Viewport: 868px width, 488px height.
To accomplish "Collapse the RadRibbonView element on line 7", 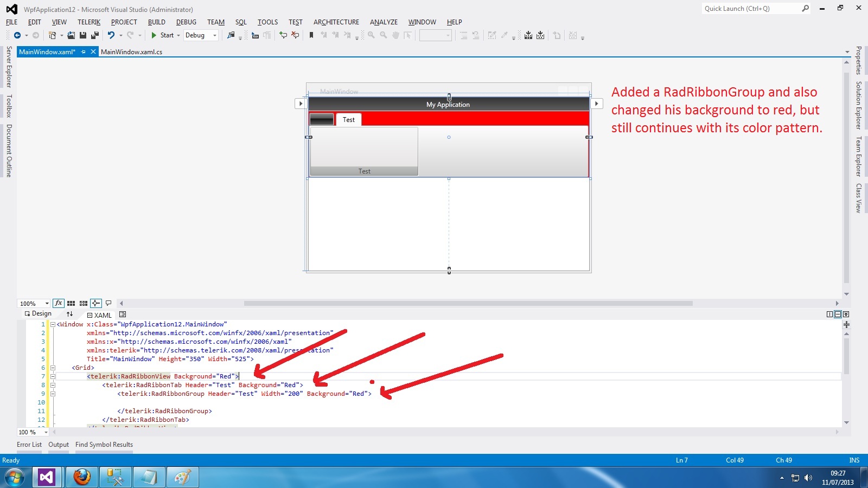I will pos(53,376).
